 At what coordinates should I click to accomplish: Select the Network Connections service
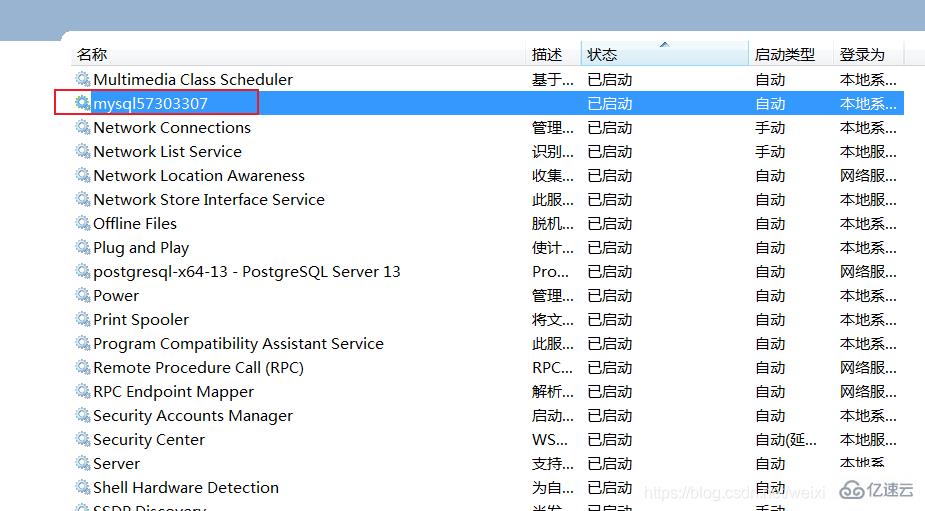(172, 127)
